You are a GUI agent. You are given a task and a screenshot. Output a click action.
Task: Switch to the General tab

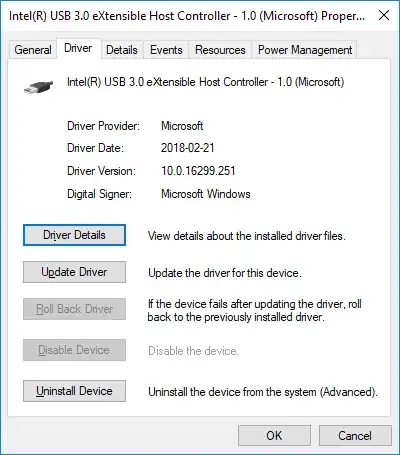pyautogui.click(x=33, y=50)
